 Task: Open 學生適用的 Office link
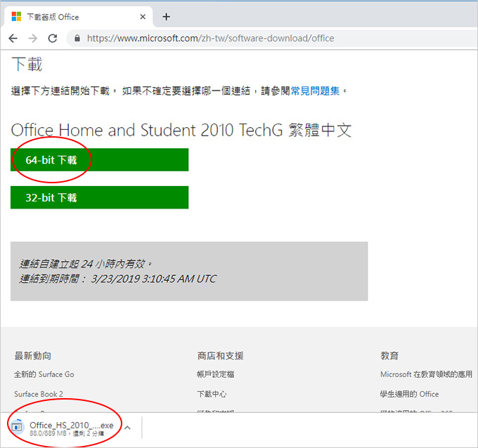coord(409,394)
